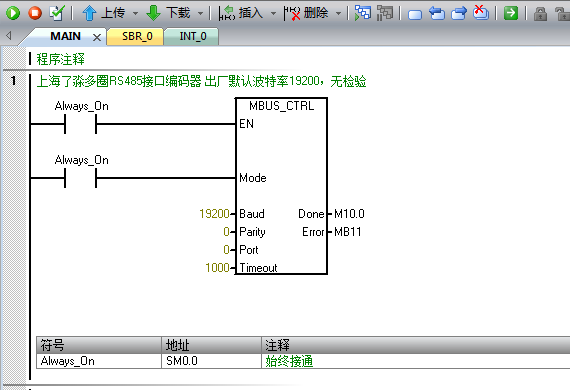This screenshot has height=390, width=570.
Task: Click the green go-to arrow icon
Action: tap(511, 13)
